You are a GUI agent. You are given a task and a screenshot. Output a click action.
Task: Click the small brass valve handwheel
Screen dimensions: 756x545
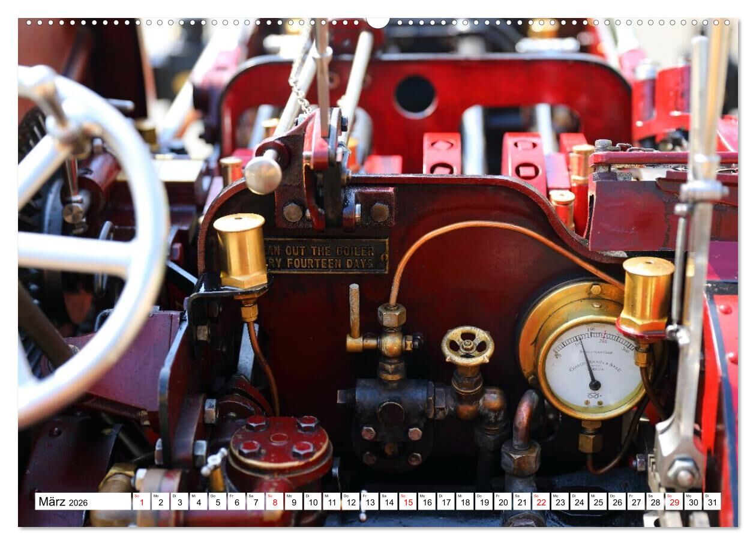coord(467,346)
